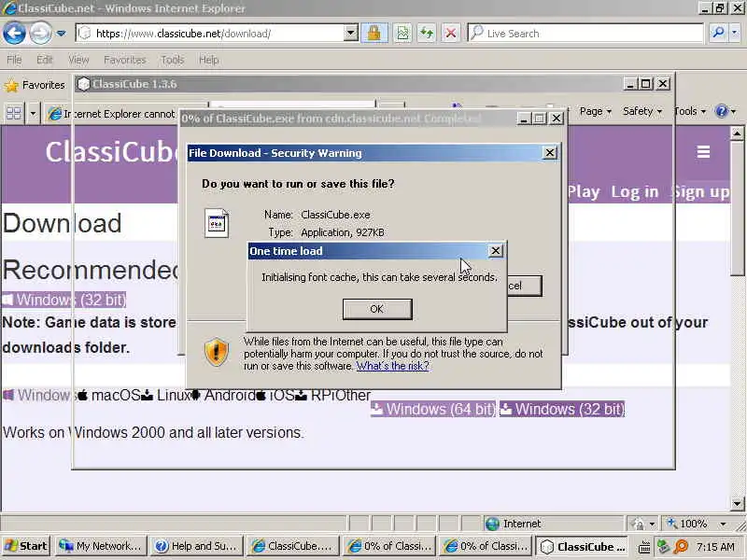Image resolution: width=747 pixels, height=560 pixels.
Task: Click the network computers tray icon
Action: click(x=663, y=546)
